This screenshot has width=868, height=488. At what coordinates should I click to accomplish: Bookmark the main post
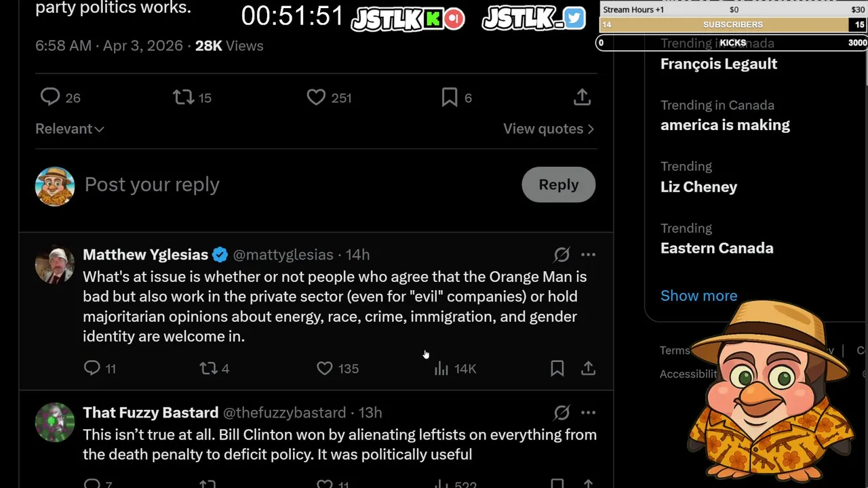[449, 98]
